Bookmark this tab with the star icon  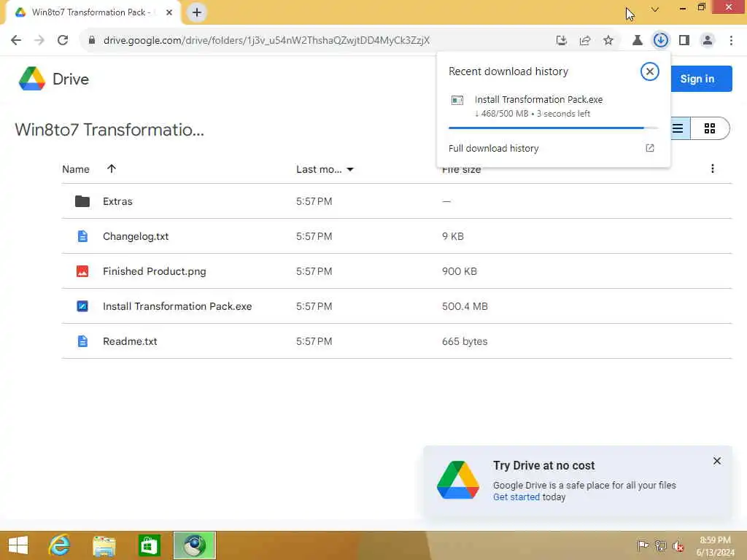608,40
